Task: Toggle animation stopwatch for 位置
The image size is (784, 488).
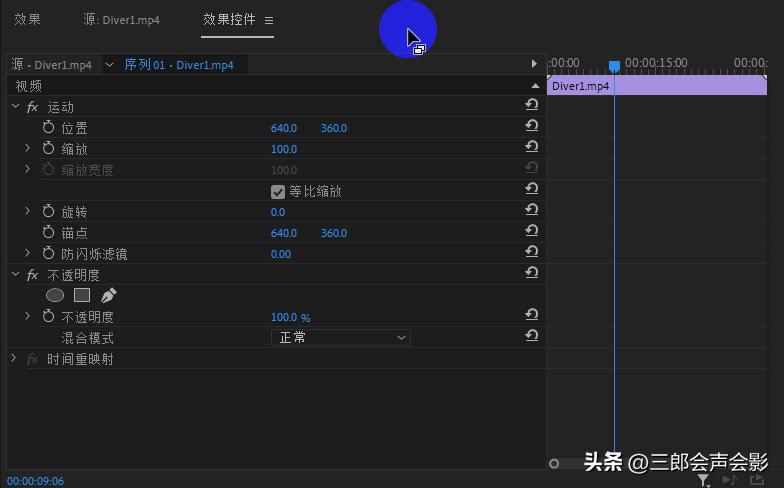Action: tap(48, 128)
